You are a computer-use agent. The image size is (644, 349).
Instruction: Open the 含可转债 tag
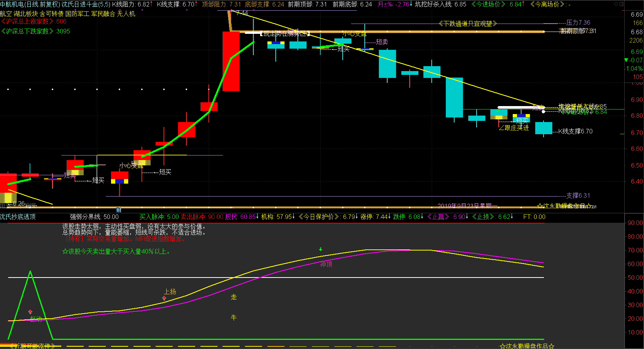(x=52, y=14)
